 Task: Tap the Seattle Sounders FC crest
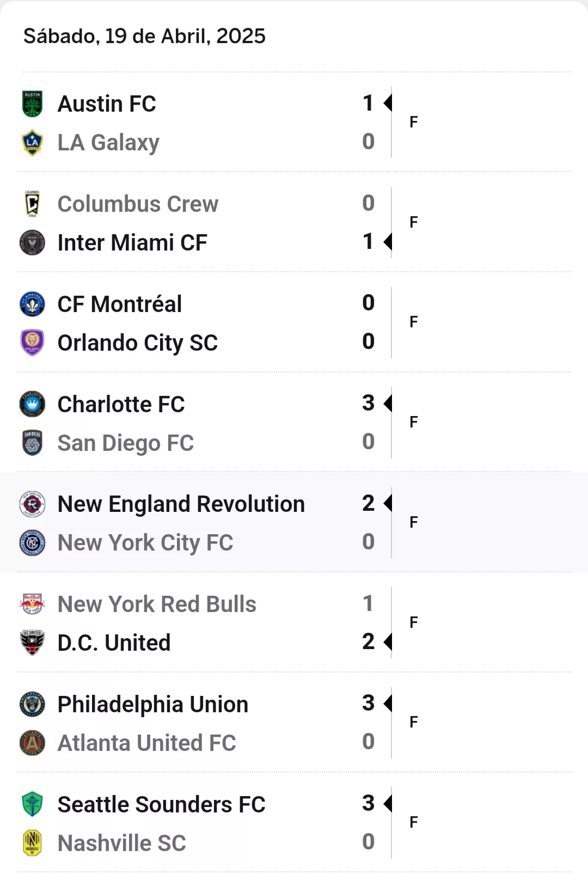coord(32,805)
